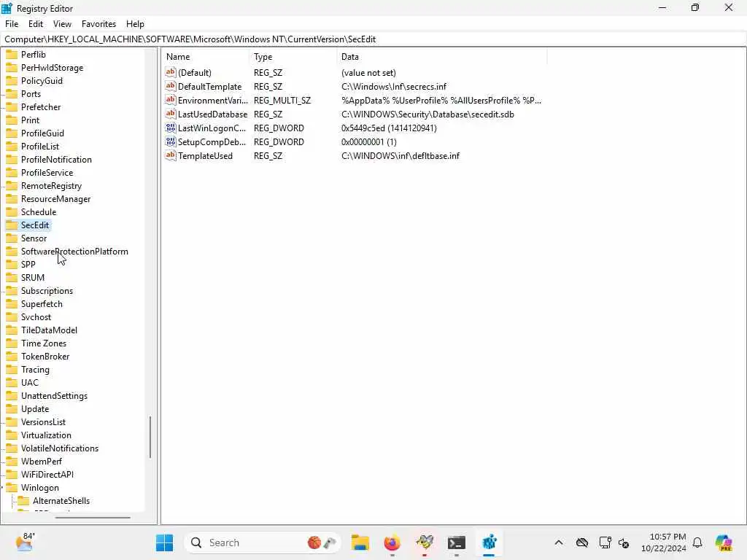
Task: Select the ResourceManager key
Action: click(55, 199)
